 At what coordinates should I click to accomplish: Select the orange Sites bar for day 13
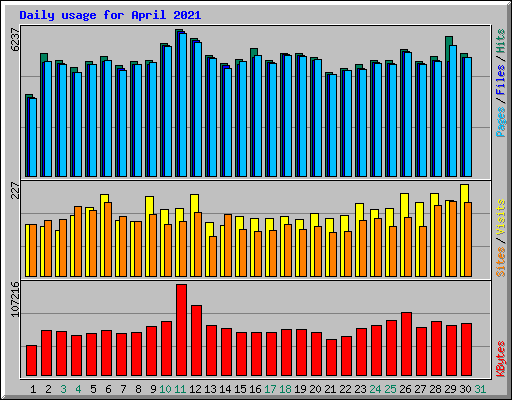(x=213, y=256)
